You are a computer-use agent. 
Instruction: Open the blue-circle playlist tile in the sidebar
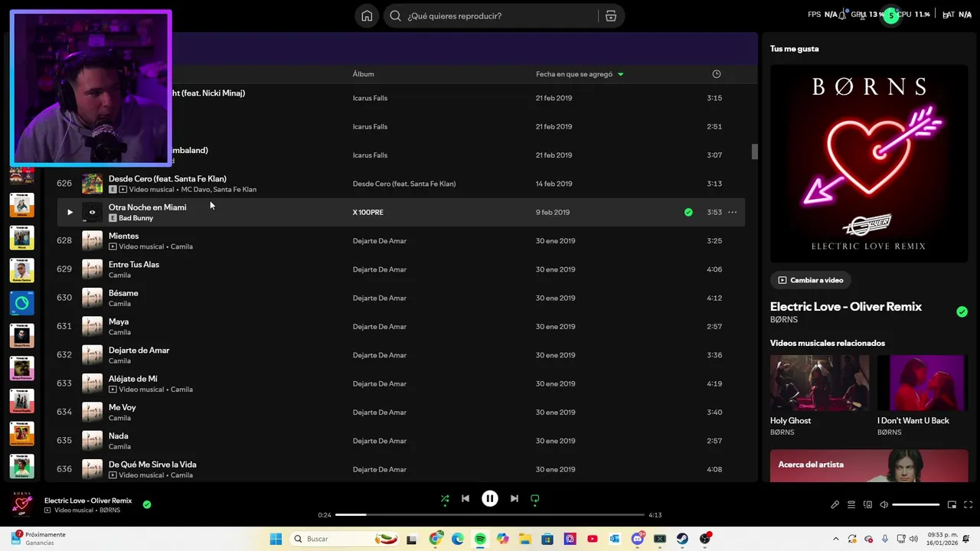[21, 303]
